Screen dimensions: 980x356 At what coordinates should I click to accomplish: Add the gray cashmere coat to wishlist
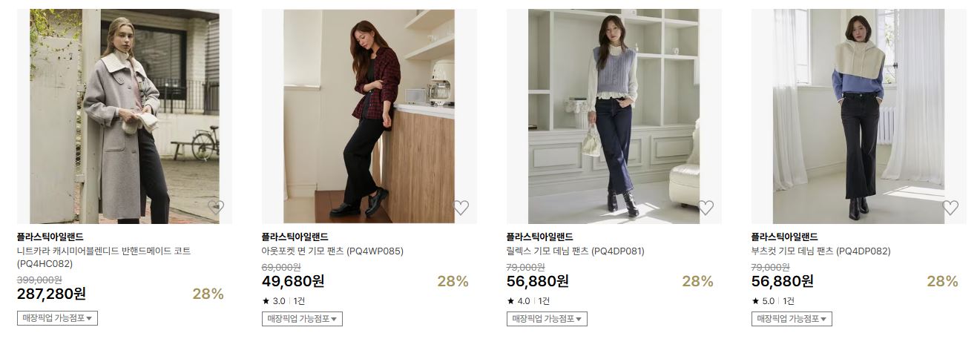(x=216, y=208)
